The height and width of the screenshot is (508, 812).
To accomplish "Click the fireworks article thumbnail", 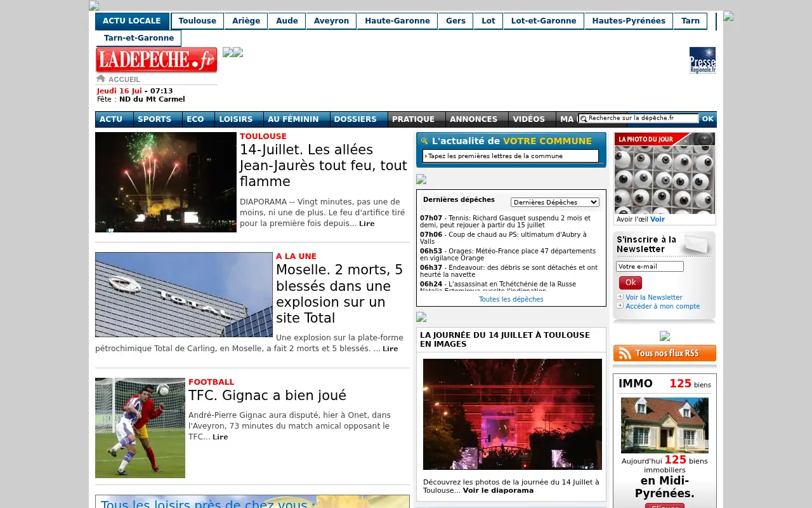I will click(x=166, y=182).
